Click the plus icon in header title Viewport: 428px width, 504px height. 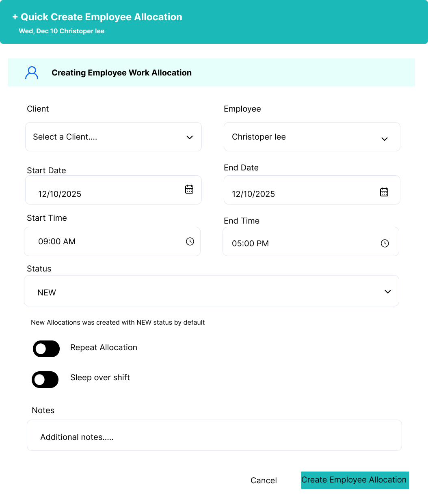[x=15, y=17]
